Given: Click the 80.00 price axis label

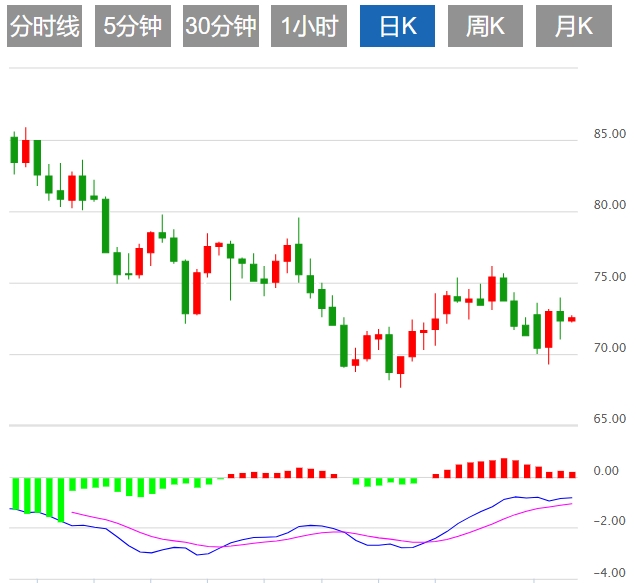Looking at the screenshot, I should [x=609, y=205].
